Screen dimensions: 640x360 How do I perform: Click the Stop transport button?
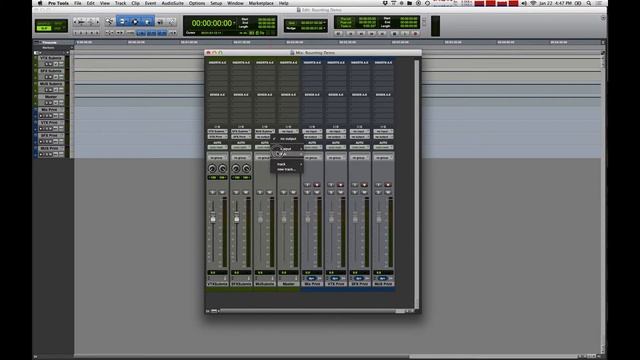pos(394,33)
